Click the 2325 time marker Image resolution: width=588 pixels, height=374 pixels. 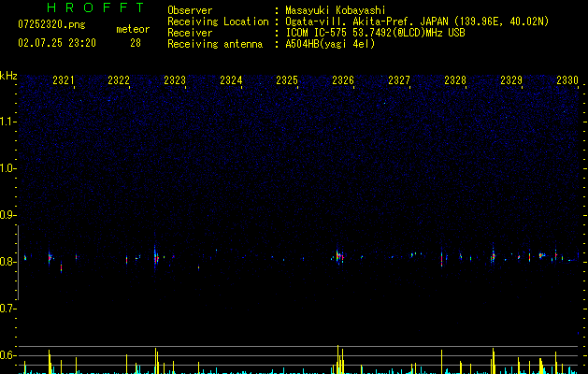(287, 80)
